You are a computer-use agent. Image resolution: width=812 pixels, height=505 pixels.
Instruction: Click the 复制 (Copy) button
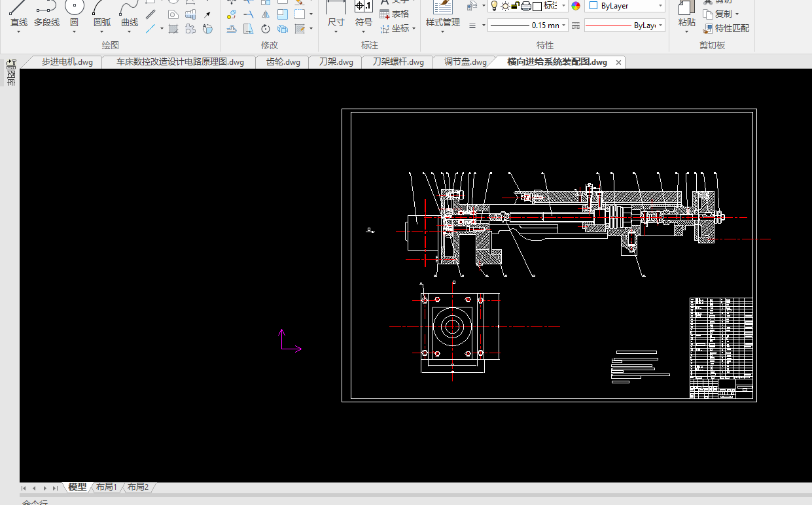pos(722,14)
